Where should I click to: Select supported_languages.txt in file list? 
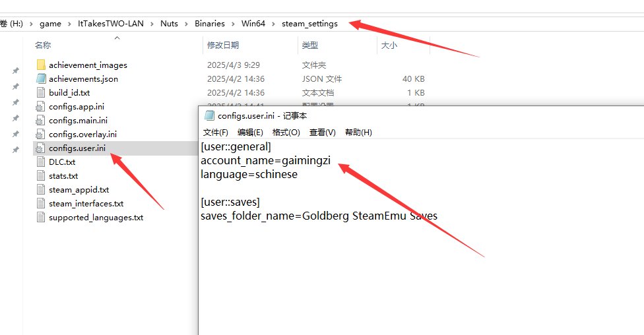tap(96, 217)
